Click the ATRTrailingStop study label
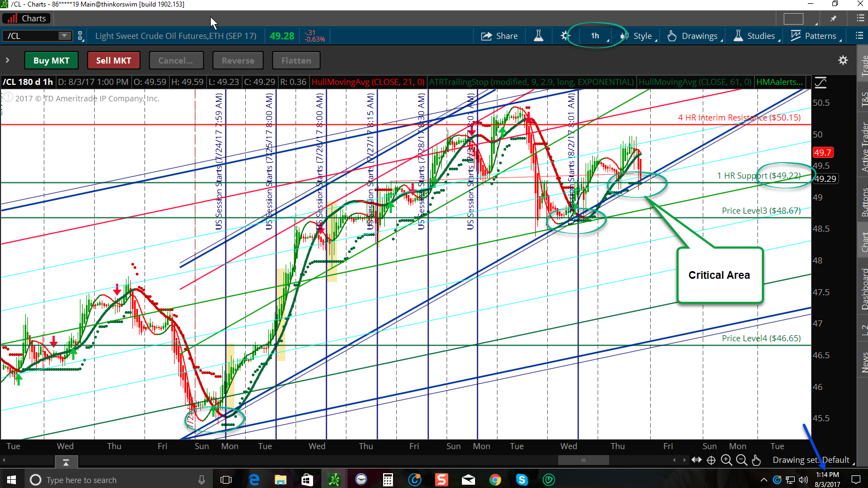 pos(531,82)
